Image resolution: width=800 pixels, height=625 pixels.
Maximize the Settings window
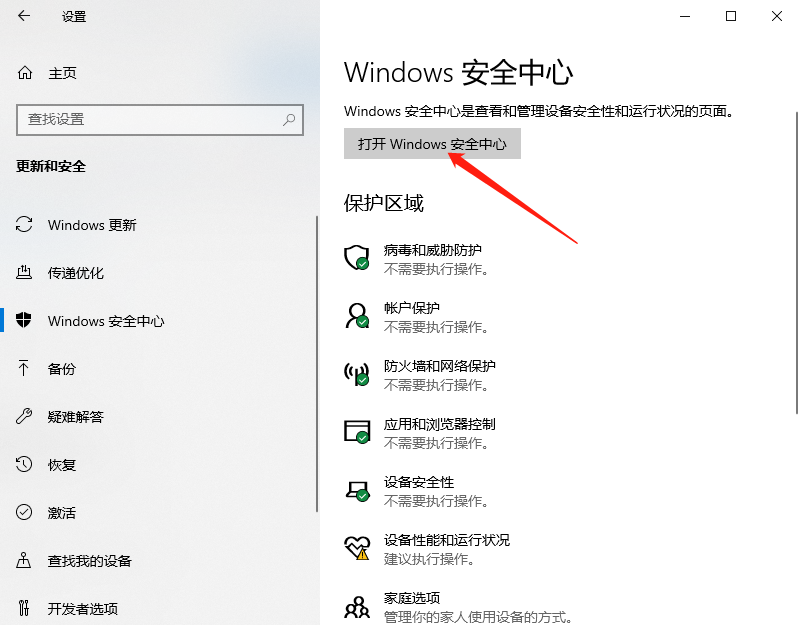(x=731, y=16)
